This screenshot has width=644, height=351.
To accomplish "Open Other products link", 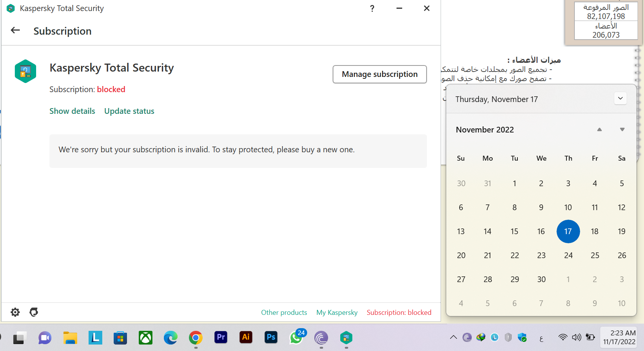I will pos(284,313).
